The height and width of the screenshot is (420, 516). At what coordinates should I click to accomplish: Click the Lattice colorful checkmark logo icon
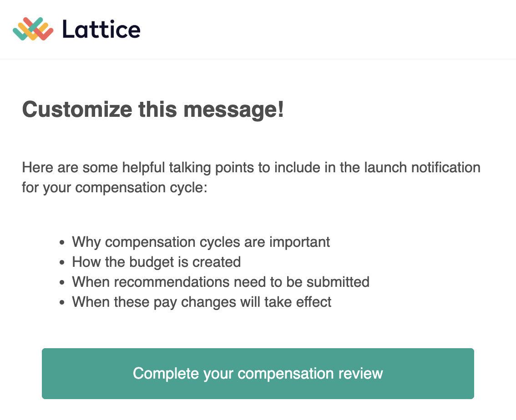(33, 29)
